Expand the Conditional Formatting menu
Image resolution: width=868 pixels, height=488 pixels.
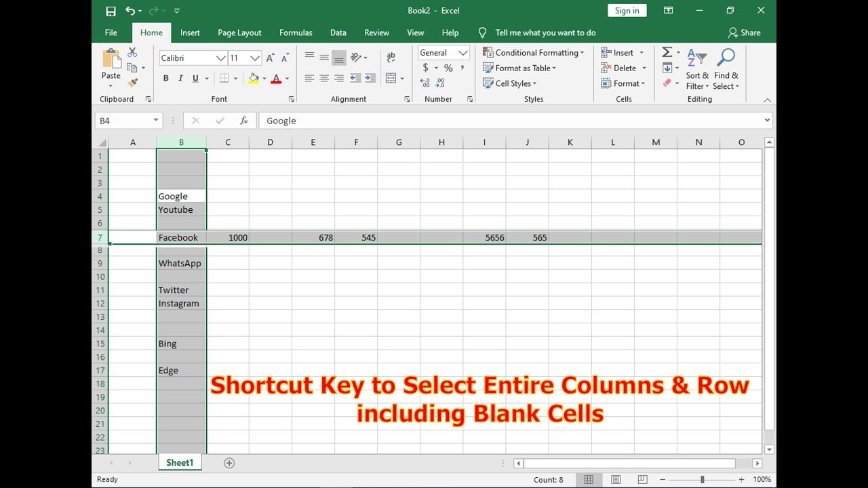(x=533, y=52)
